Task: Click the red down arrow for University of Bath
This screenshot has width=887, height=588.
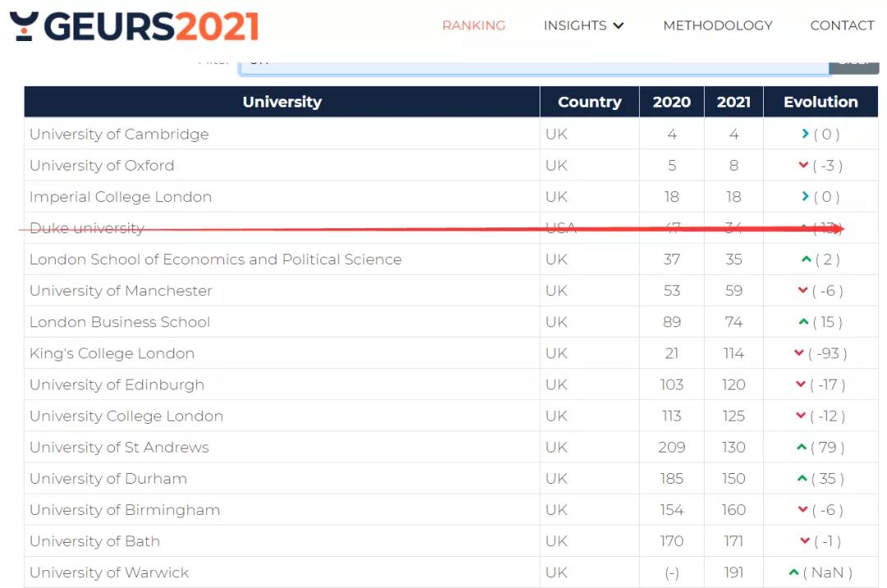Action: [805, 541]
